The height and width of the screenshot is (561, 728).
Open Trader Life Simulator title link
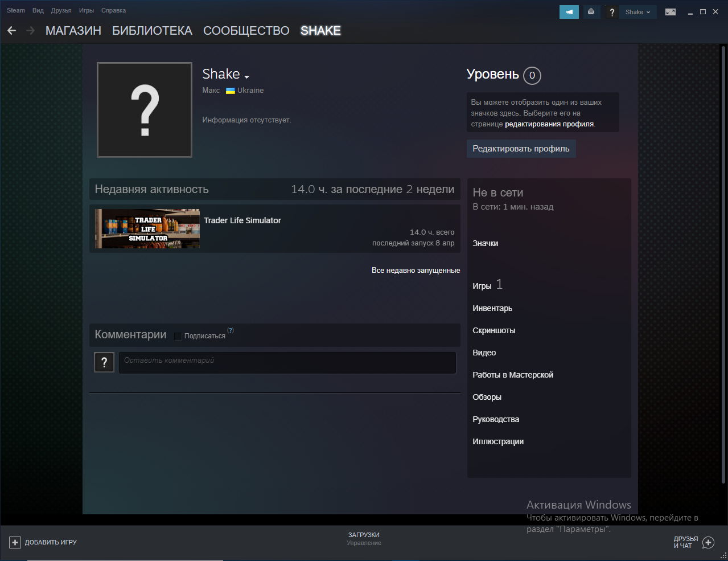(x=242, y=220)
